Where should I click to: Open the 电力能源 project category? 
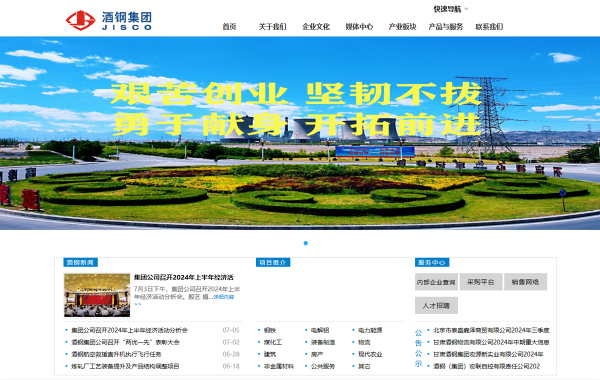click(x=370, y=330)
